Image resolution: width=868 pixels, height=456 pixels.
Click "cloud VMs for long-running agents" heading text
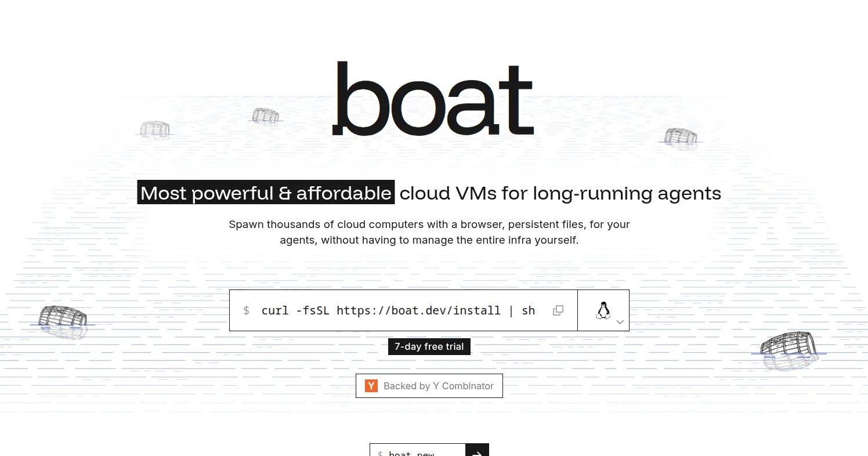(x=560, y=193)
